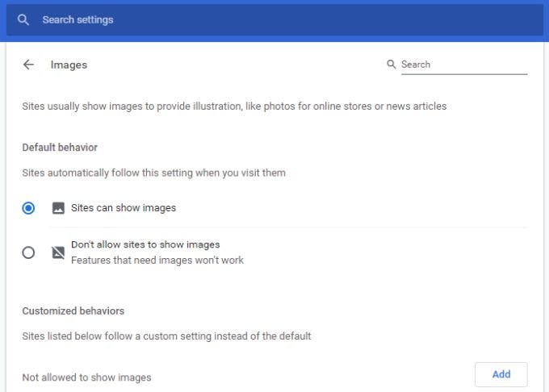
Task: Click the magnifier icon in Search settings bar
Action: point(23,19)
